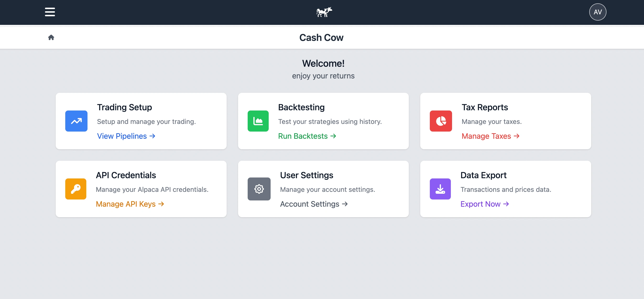This screenshot has height=299, width=644.
Task: Click the gray User Settings gear icon
Action: (259, 189)
